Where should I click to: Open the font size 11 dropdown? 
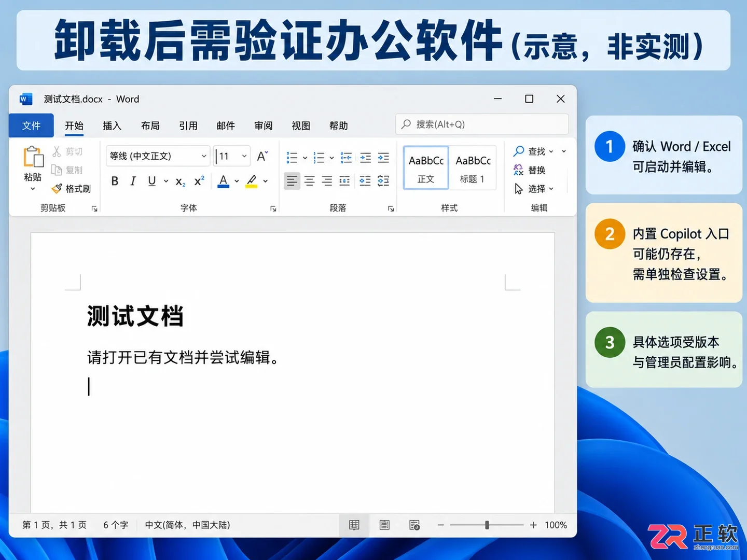coord(232,156)
